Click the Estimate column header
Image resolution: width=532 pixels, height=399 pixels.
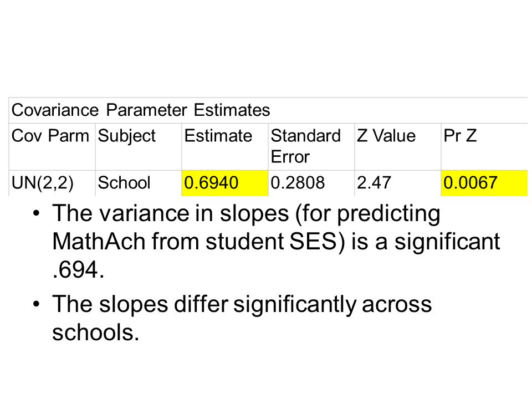pyautogui.click(x=218, y=136)
